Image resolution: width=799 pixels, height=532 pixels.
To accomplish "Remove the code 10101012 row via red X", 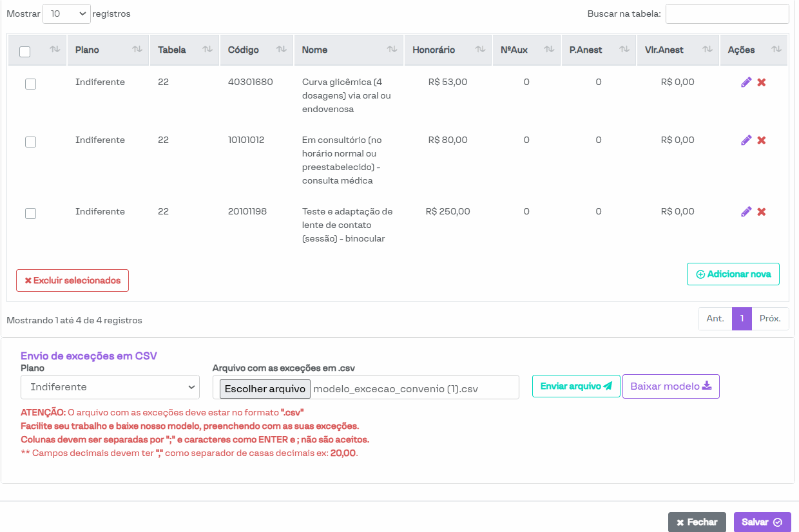I will (x=761, y=140).
